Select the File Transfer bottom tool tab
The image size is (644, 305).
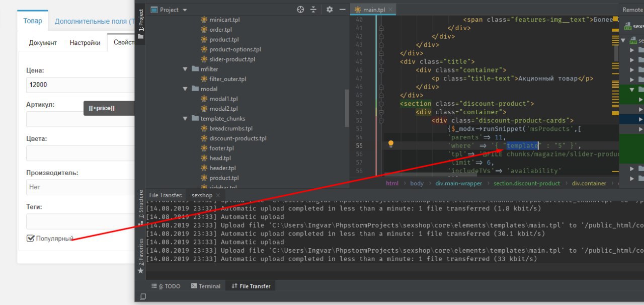251,286
